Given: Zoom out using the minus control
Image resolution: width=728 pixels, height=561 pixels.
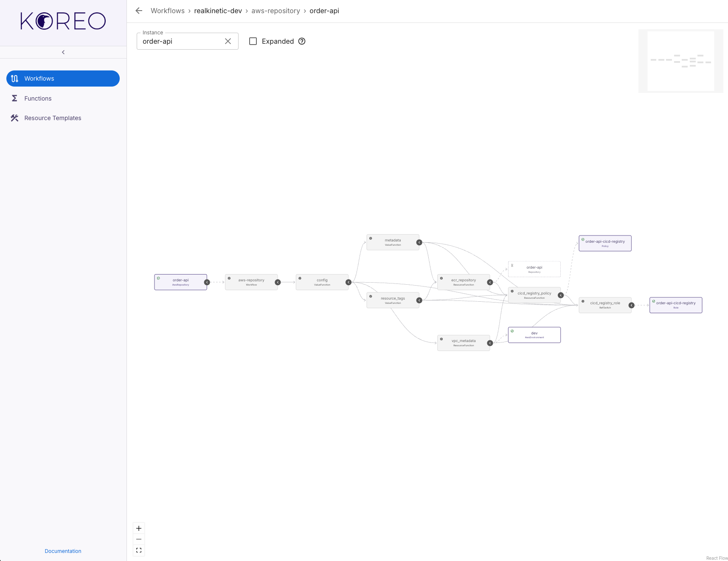Looking at the screenshot, I should pos(138,539).
